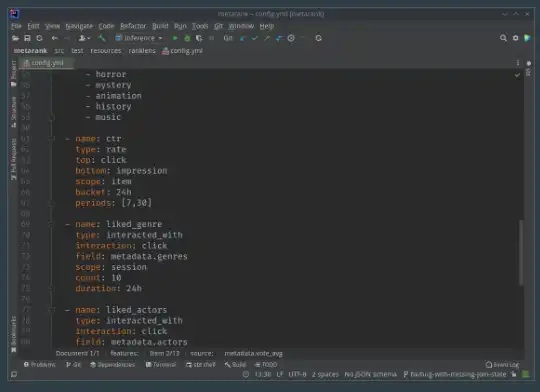540x392 pixels.
Task: Click the green inspection checkmark in editor
Action: coord(517,75)
